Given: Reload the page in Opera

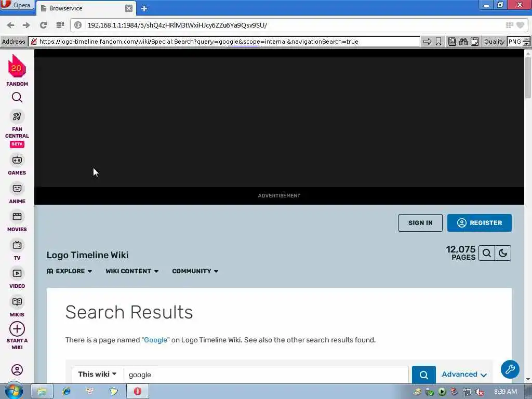Looking at the screenshot, I should (x=43, y=25).
